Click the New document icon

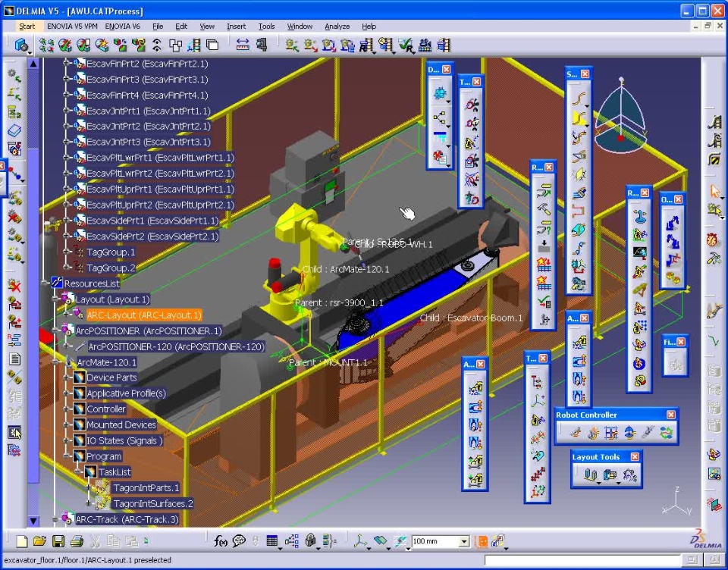click(22, 541)
